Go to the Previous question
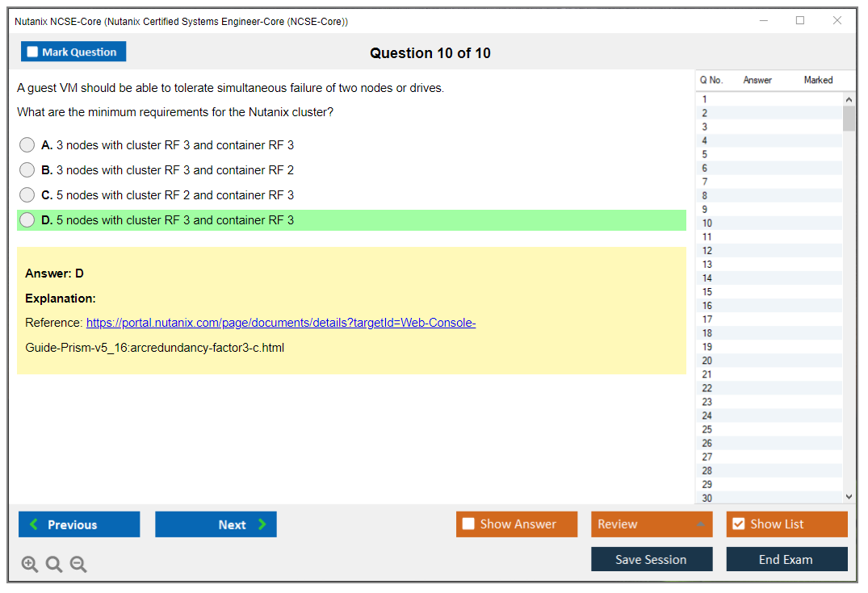 [79, 524]
